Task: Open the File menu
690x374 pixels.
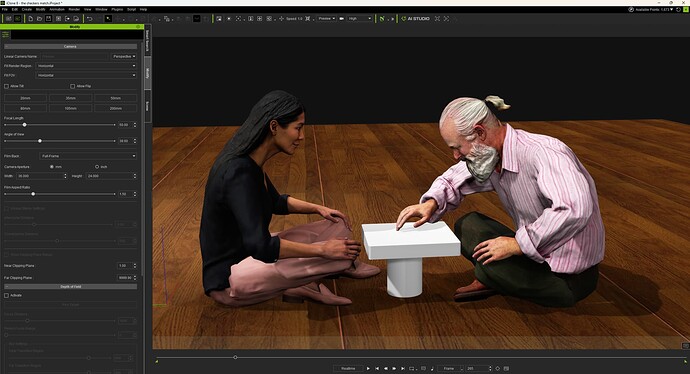Action: pos(5,9)
